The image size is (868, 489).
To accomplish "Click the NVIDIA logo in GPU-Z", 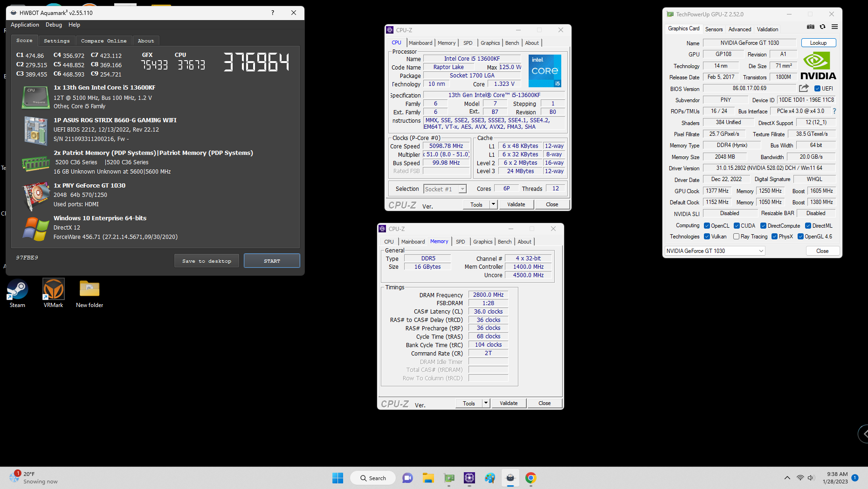I will pyautogui.click(x=818, y=66).
